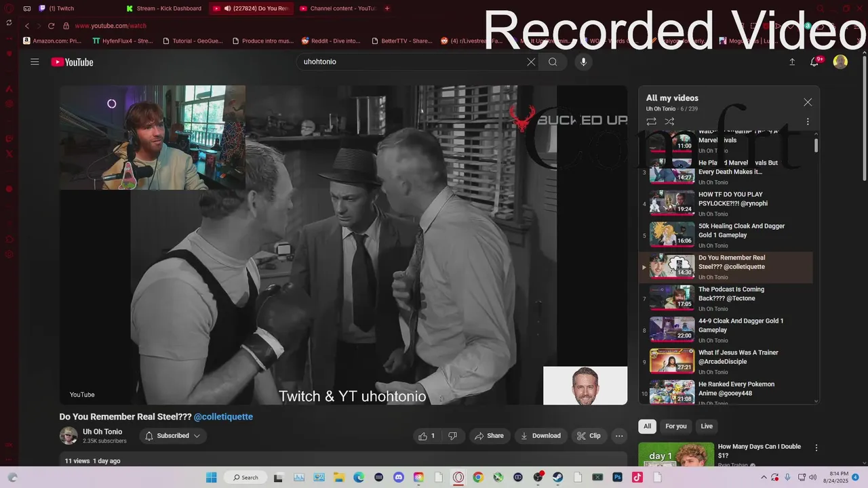
Task: Open the Create upload icon
Action: coord(792,62)
